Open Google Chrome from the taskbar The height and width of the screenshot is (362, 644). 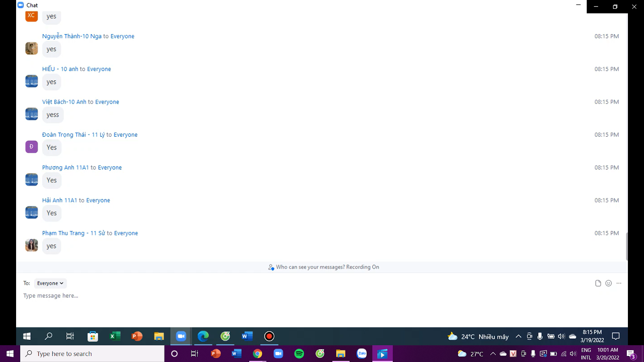click(x=258, y=354)
